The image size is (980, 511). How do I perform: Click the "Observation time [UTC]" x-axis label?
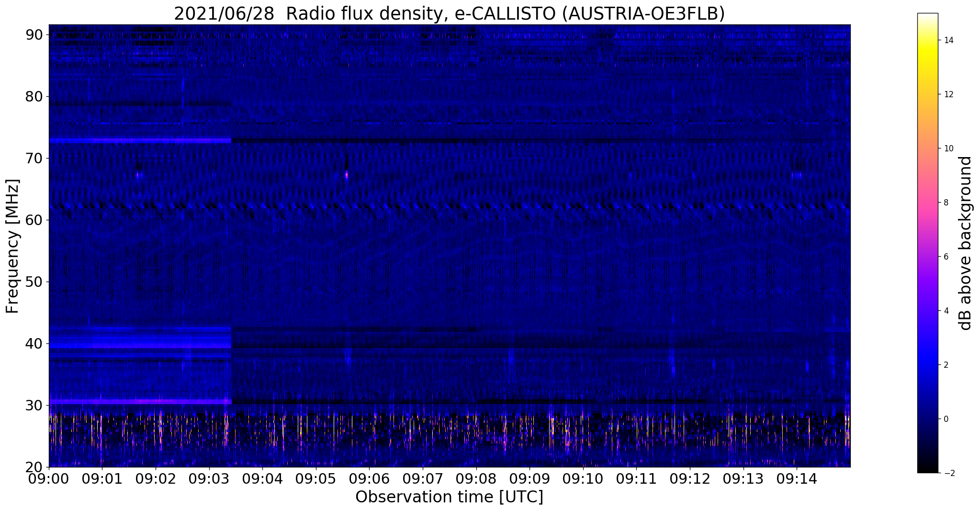click(449, 497)
